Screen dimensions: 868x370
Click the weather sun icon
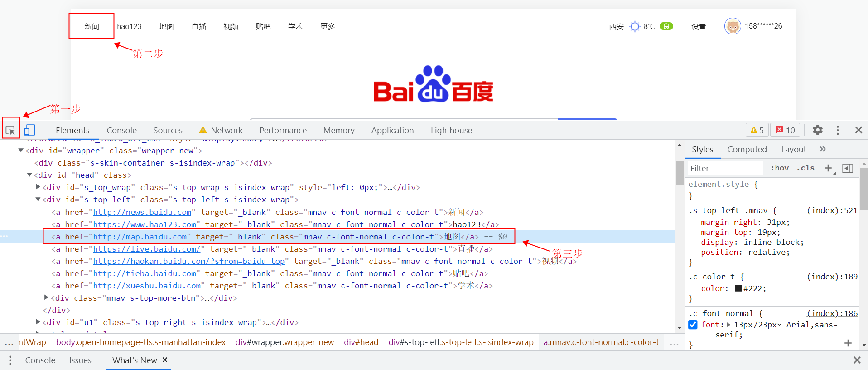click(x=635, y=26)
